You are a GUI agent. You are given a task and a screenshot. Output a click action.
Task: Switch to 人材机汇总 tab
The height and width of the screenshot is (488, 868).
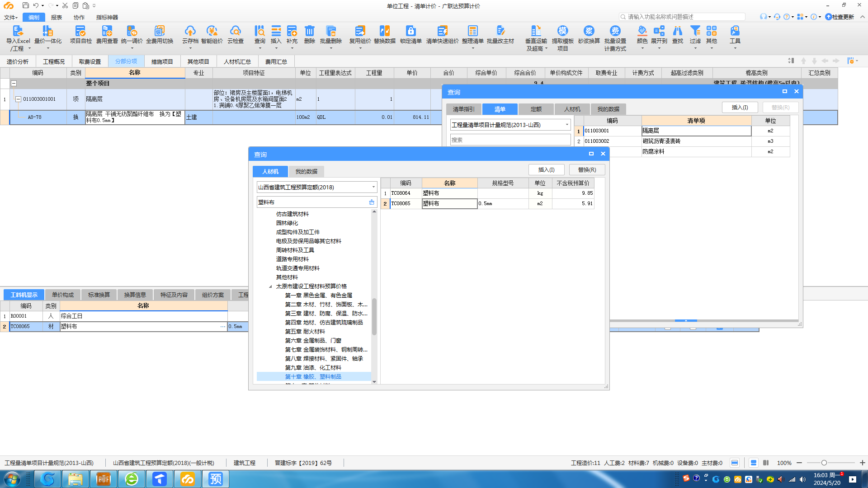237,61
